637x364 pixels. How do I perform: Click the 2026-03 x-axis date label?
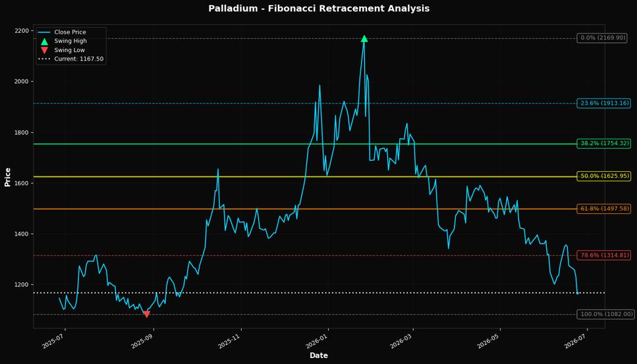coord(401,341)
